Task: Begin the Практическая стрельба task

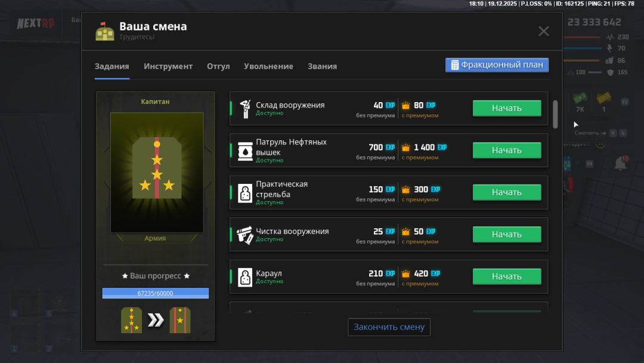Action: [x=506, y=192]
